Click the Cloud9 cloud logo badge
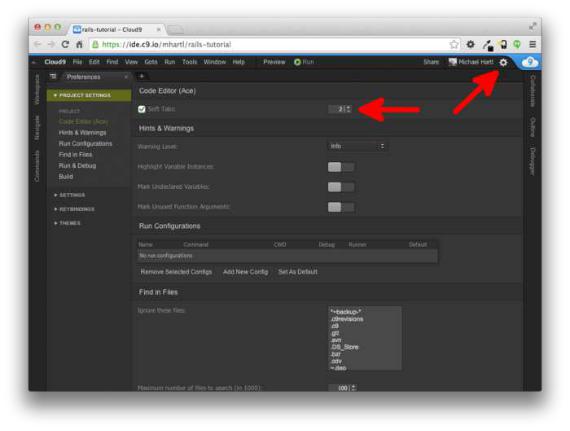This screenshot has width=570, height=431. point(530,62)
